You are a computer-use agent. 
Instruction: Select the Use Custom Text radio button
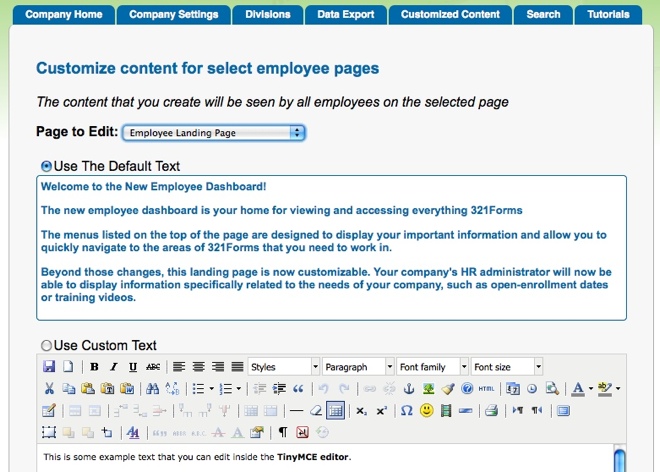tap(46, 345)
